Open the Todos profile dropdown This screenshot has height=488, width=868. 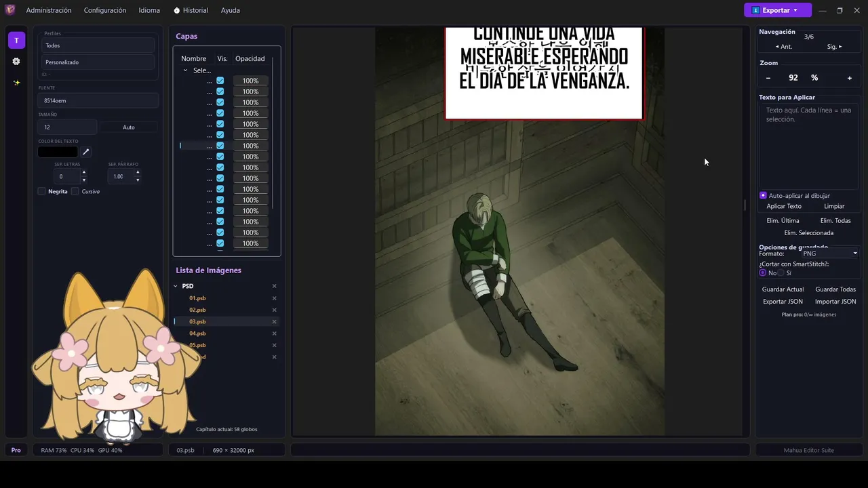[98, 45]
